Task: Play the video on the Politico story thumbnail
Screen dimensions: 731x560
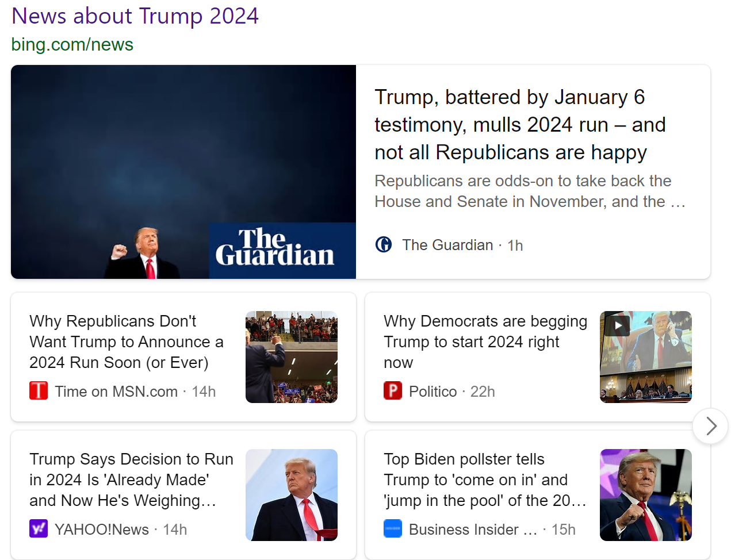Action: tap(617, 325)
